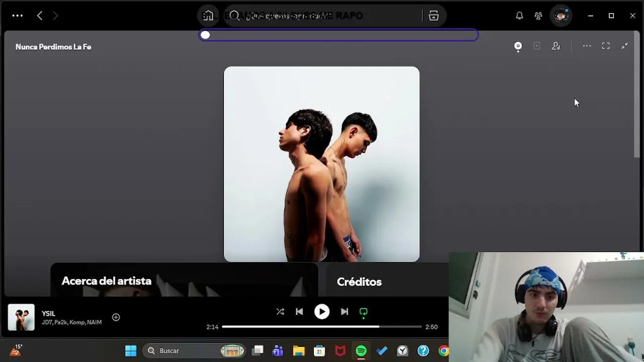Open artist NAIM in the player bar

coord(94,322)
